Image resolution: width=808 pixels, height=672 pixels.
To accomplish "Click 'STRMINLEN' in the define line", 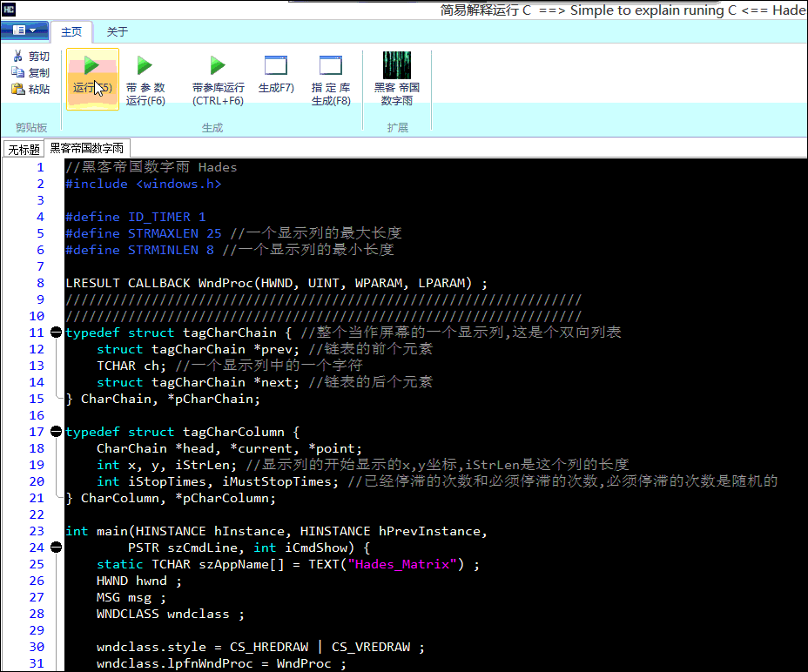I will pos(163,250).
